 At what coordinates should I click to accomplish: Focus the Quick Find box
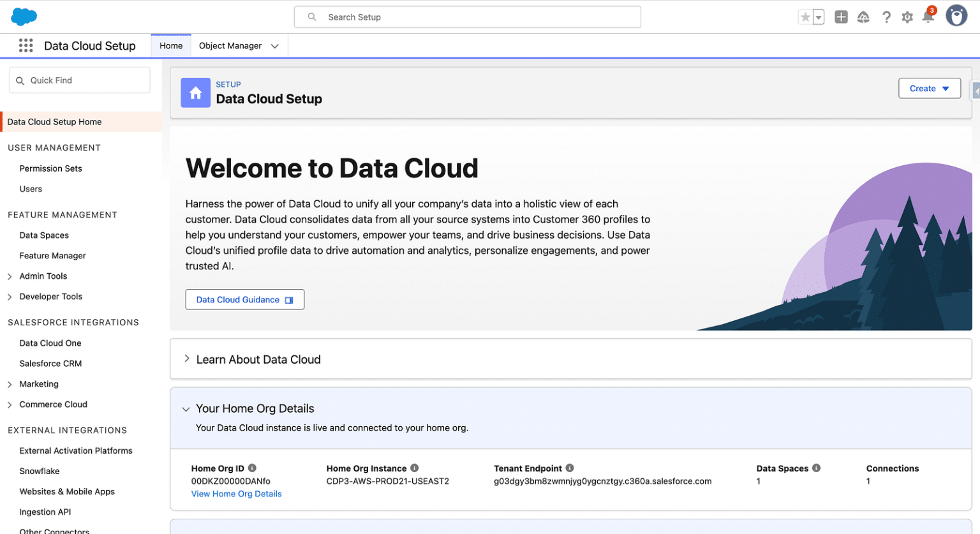(80, 80)
